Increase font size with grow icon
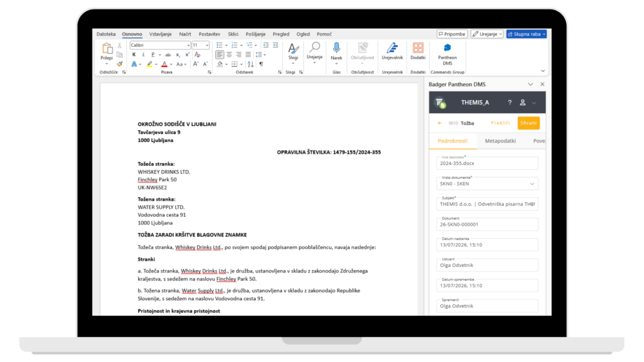The width and height of the screenshot is (644, 362). pos(196,64)
